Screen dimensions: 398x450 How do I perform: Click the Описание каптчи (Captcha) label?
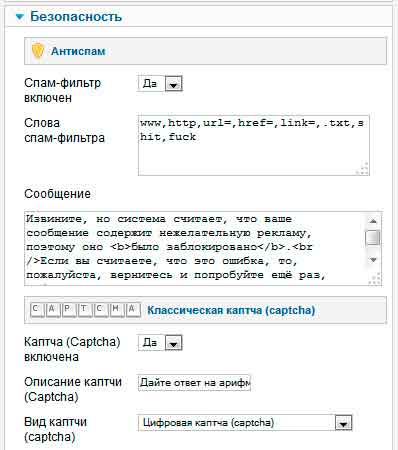73,389
